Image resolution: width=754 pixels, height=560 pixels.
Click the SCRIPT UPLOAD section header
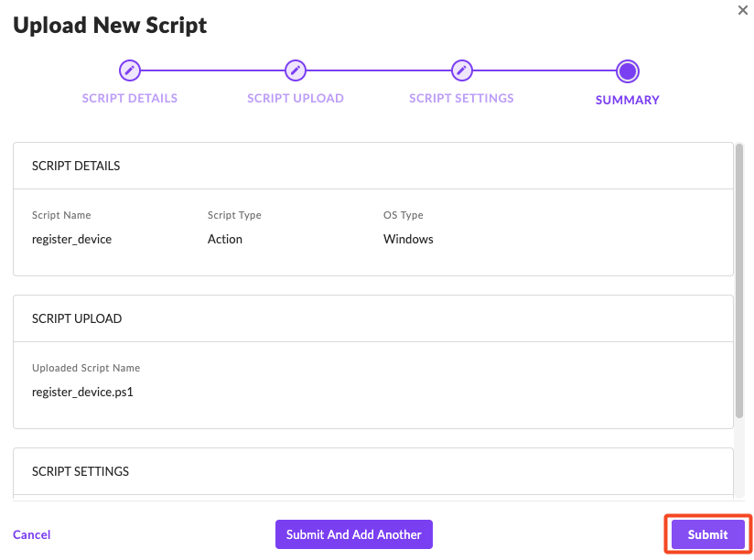pyautogui.click(x=77, y=319)
